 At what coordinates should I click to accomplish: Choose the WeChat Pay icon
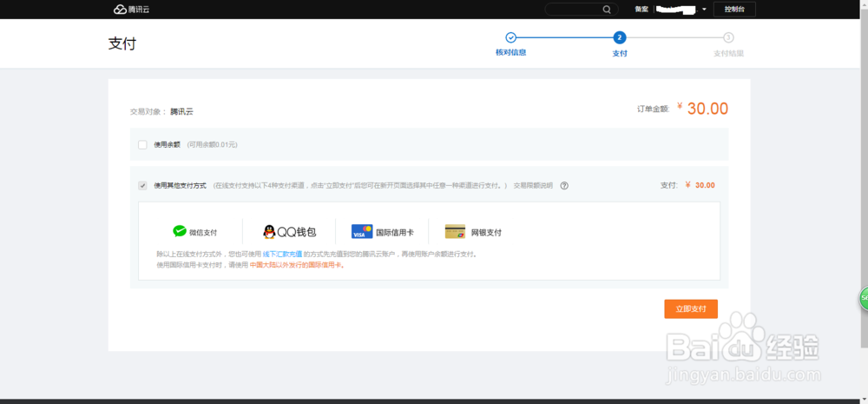click(x=180, y=232)
